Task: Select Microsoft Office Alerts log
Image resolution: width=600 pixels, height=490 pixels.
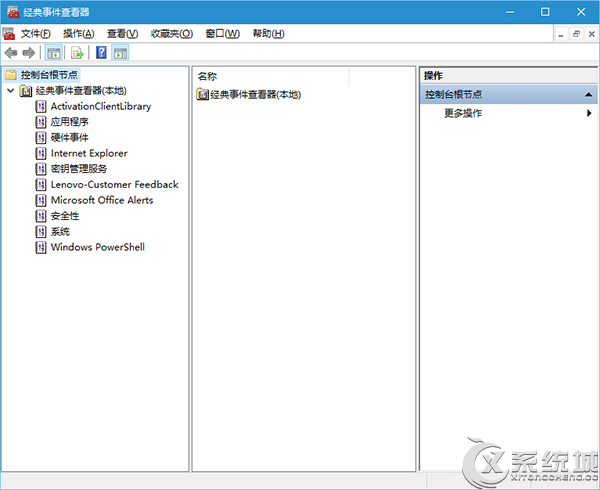Action: tap(102, 200)
